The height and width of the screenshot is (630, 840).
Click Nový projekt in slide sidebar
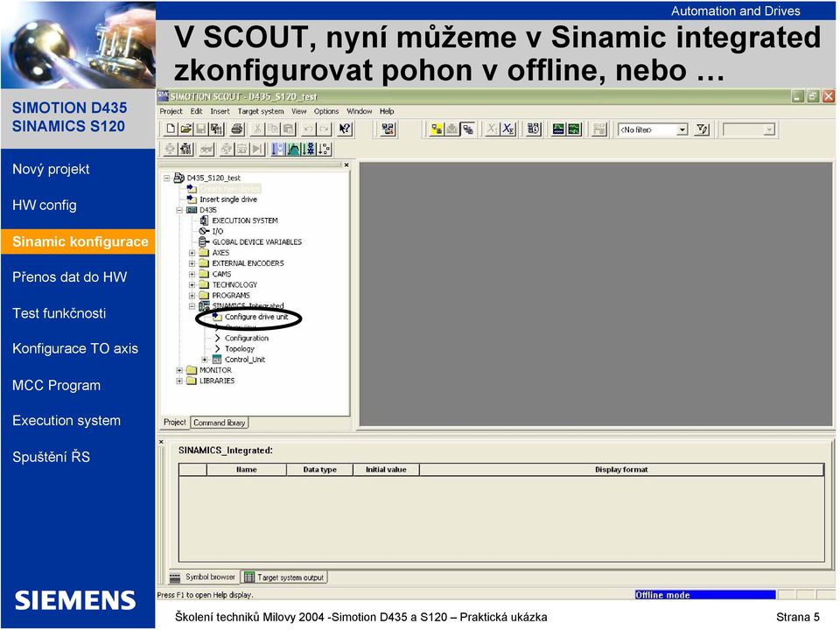coord(51,169)
